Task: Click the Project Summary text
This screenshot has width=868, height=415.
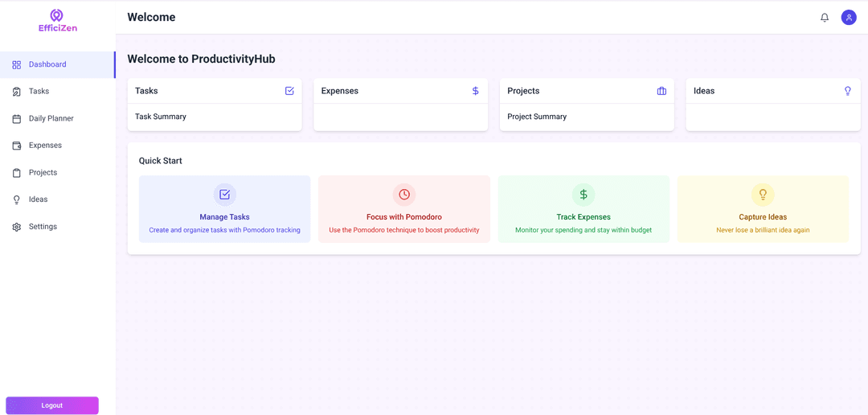Action: click(x=537, y=117)
